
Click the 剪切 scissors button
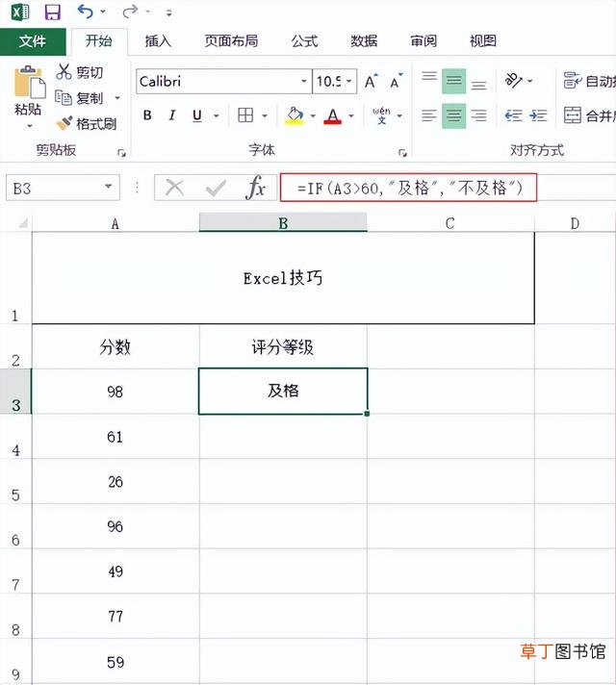click(x=80, y=72)
